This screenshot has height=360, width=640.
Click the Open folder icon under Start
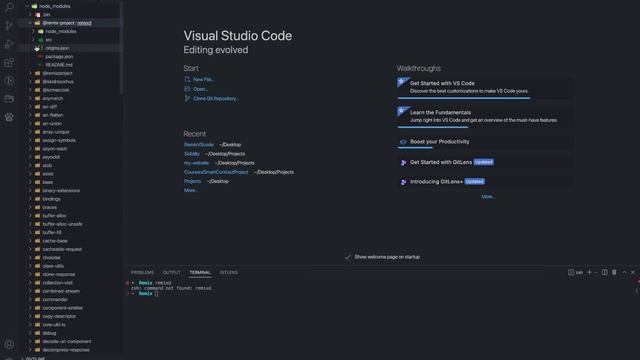click(x=187, y=89)
